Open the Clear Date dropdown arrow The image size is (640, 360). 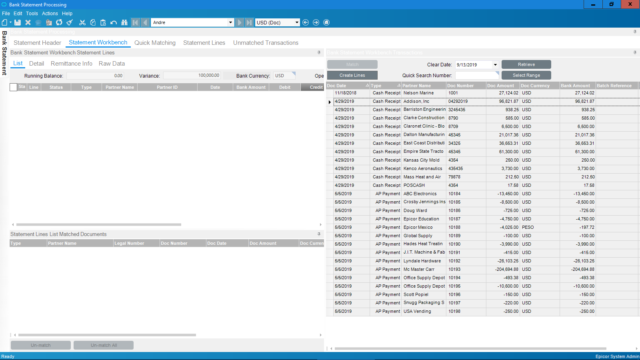[x=495, y=65]
